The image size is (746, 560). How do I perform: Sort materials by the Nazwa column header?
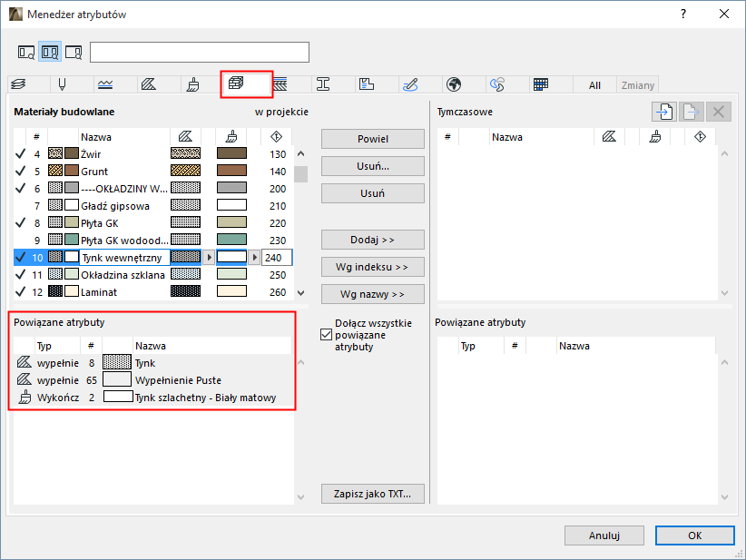123,137
